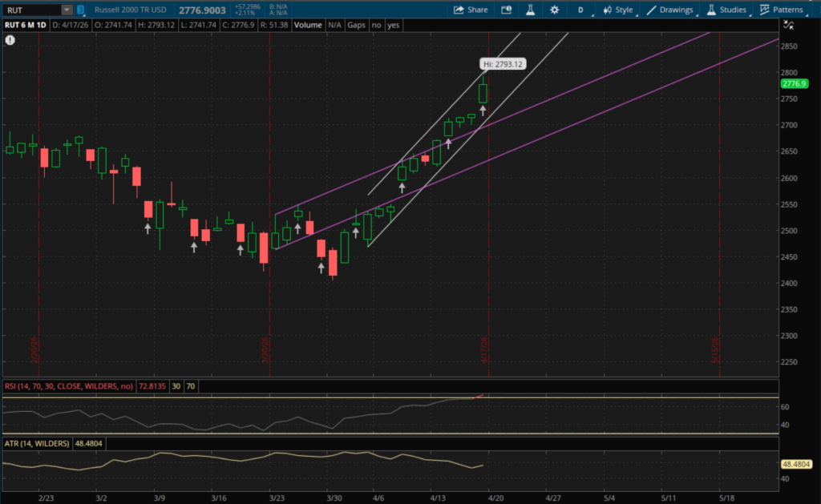Click the 'no' indicator after Gaps
Screen dimensions: 821x504
(376, 25)
